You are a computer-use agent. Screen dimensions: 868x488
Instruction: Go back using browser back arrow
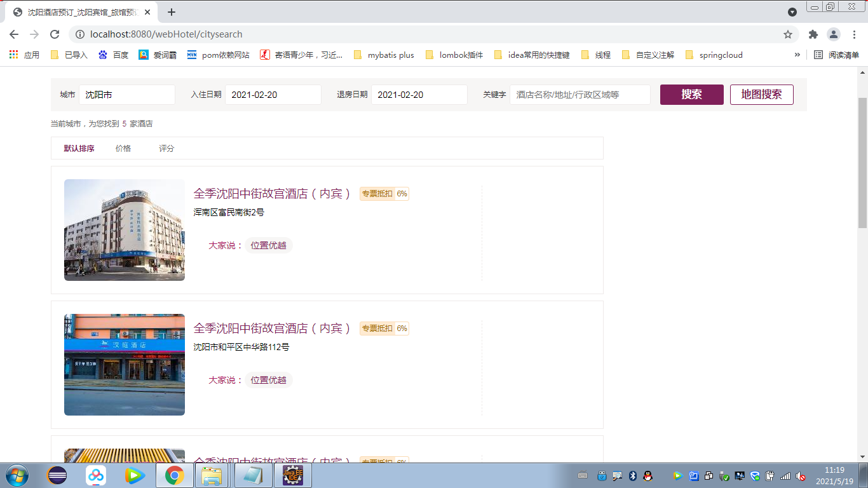[x=14, y=34]
